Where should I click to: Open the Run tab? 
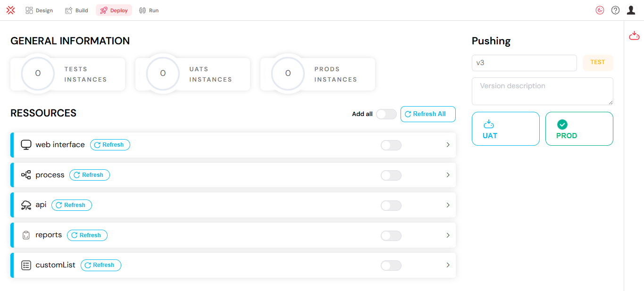(149, 10)
